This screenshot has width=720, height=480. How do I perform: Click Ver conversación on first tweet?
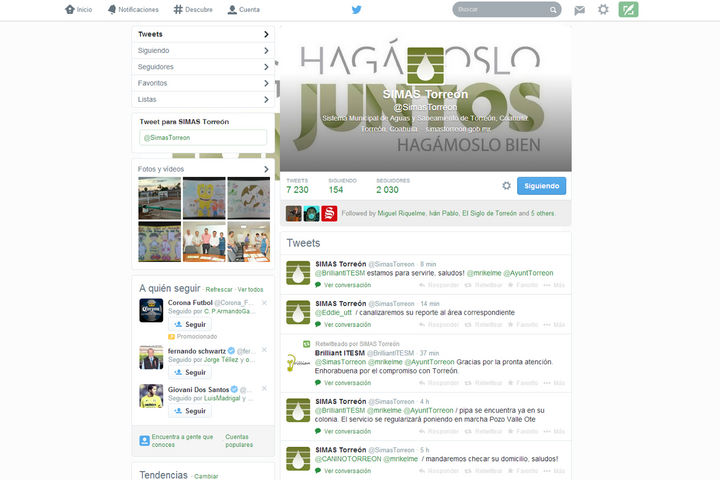coord(347,285)
